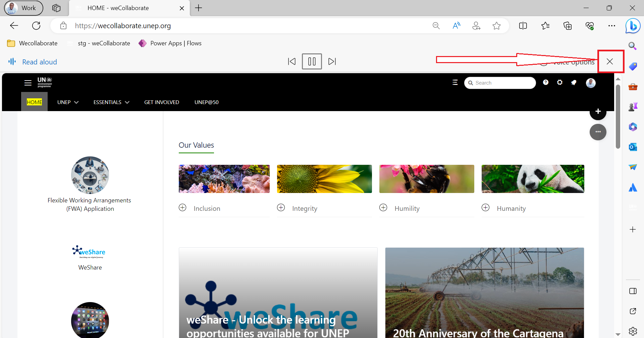The width and height of the screenshot is (644, 338).
Task: Open Edge Settings and more menu
Action: pyautogui.click(x=612, y=26)
